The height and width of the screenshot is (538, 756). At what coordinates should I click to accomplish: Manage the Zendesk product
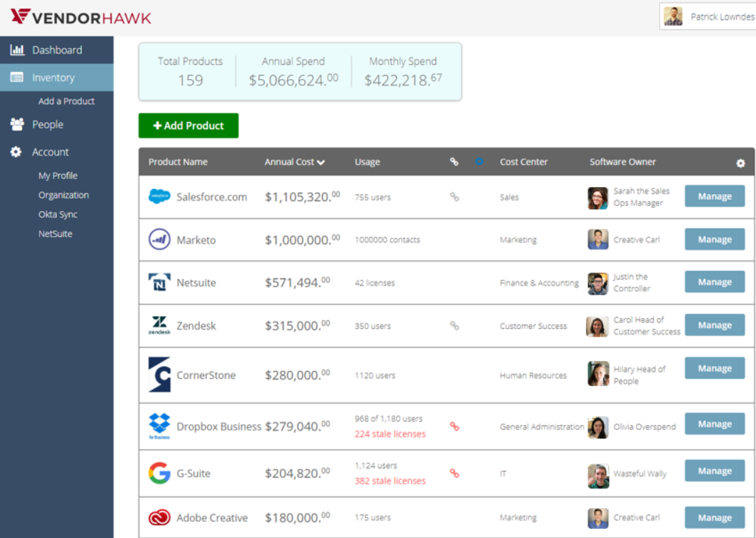coord(715,325)
